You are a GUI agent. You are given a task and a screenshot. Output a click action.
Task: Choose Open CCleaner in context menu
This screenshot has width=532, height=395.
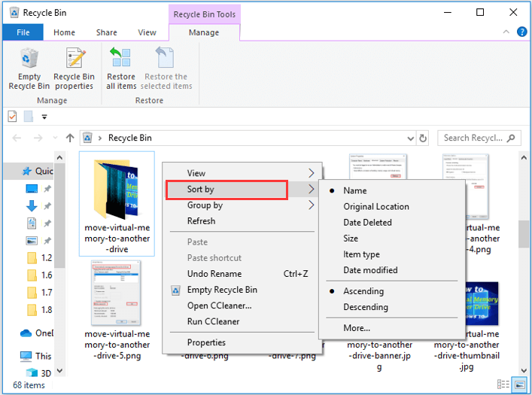coord(242,305)
